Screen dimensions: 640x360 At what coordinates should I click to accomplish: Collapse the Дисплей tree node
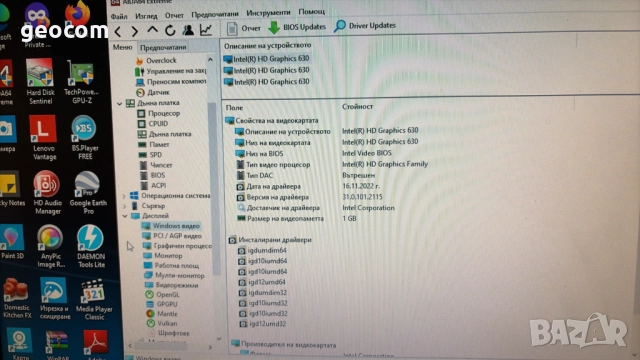(x=125, y=216)
